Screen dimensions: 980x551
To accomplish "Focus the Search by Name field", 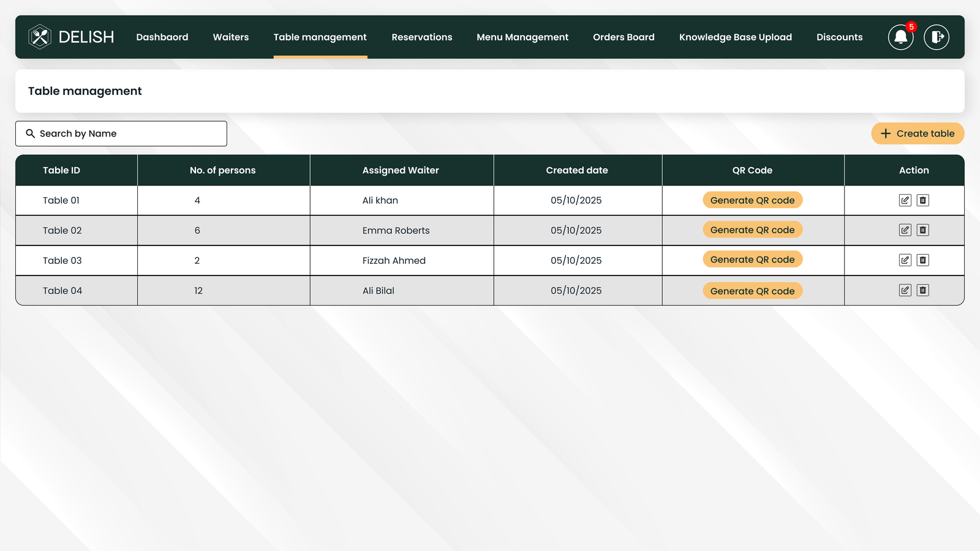I will [x=121, y=133].
